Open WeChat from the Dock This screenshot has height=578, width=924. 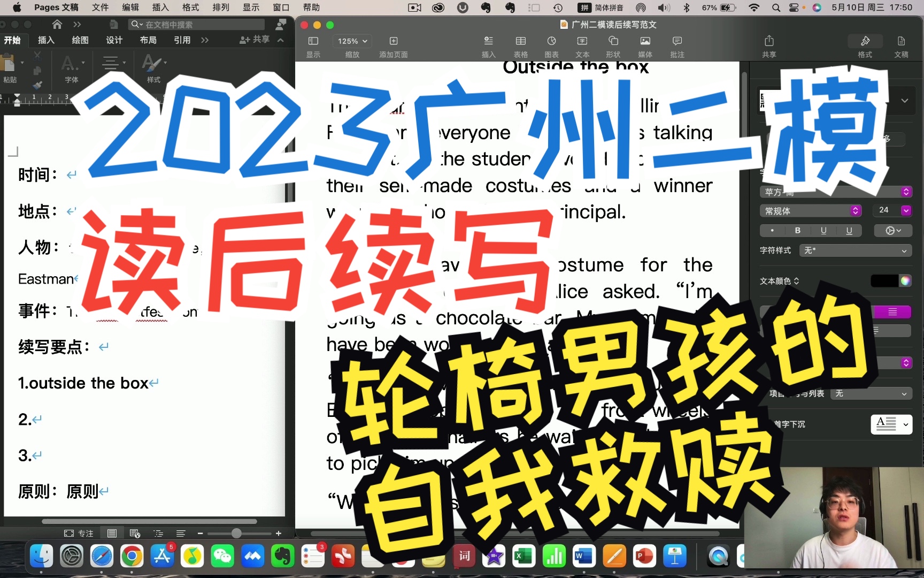[x=222, y=557]
